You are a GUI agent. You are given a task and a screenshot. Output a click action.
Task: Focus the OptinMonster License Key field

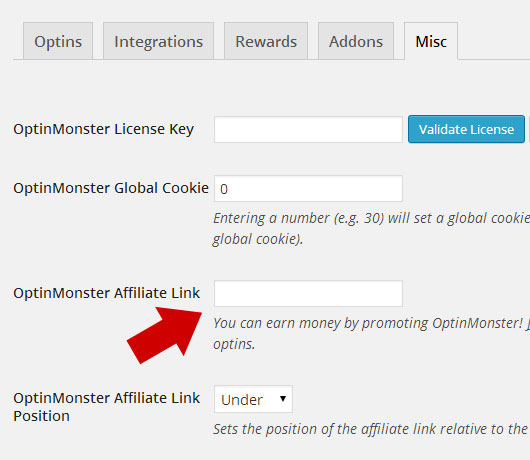pos(308,129)
